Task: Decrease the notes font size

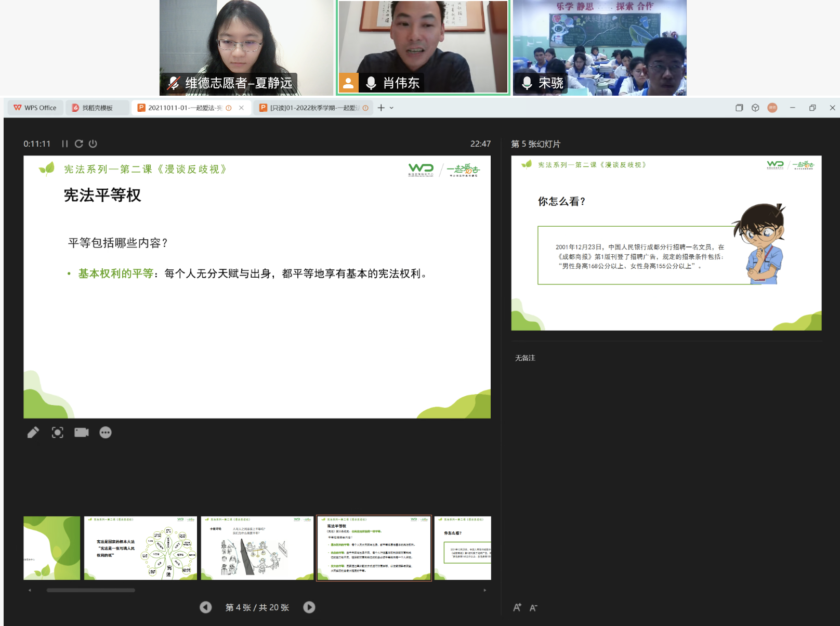Action: click(533, 607)
